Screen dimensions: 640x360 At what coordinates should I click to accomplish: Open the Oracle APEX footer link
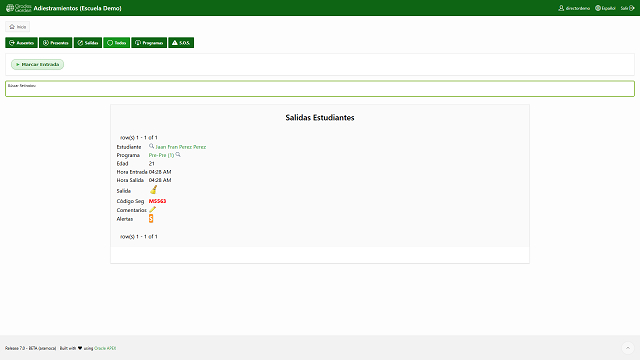[x=105, y=349]
